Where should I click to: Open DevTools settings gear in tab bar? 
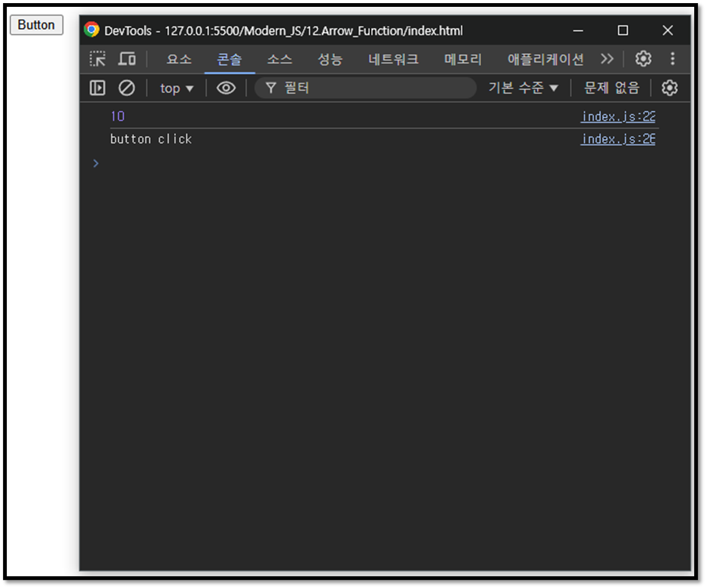click(x=643, y=59)
